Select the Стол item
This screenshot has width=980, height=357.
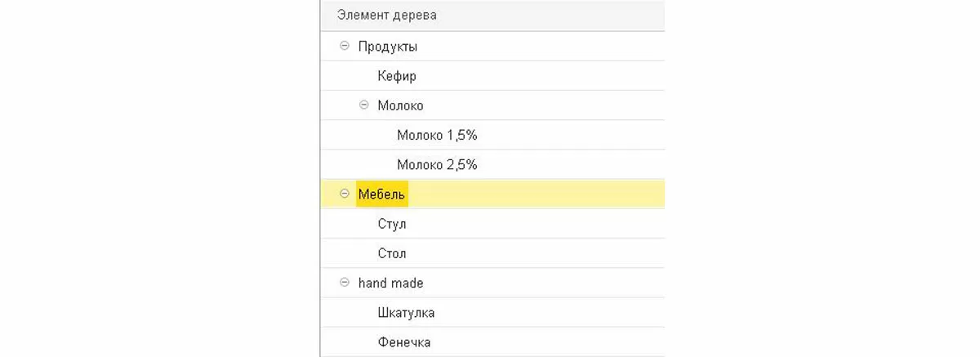[392, 254]
